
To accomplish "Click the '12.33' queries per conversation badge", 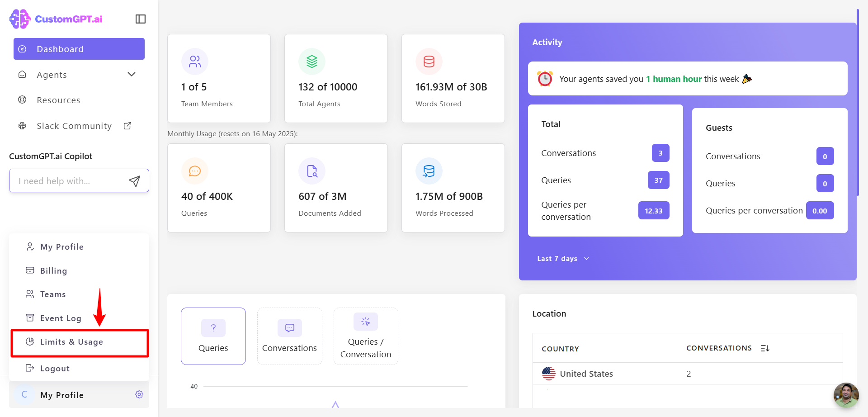I will tap(654, 211).
